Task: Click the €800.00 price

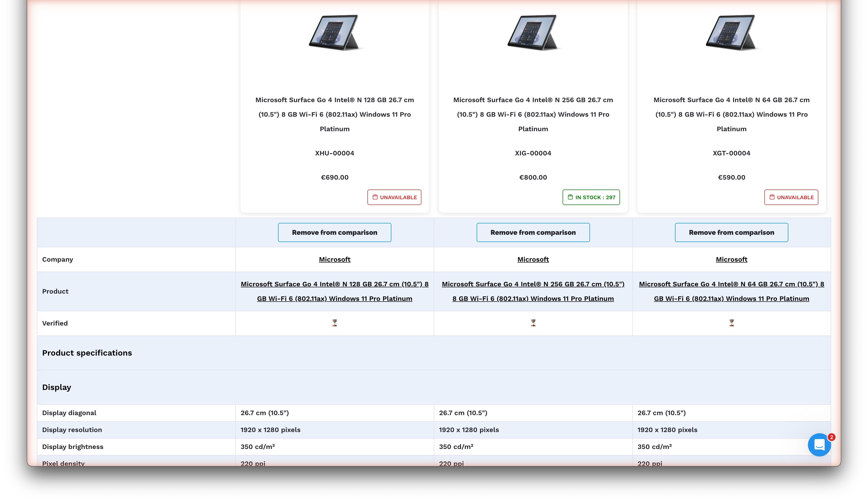Action: tap(533, 177)
